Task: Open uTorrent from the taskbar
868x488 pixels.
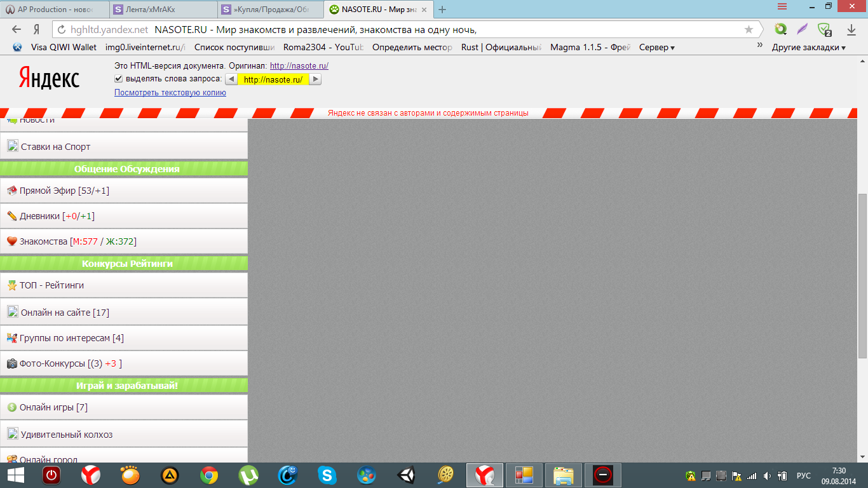Action: (248, 475)
